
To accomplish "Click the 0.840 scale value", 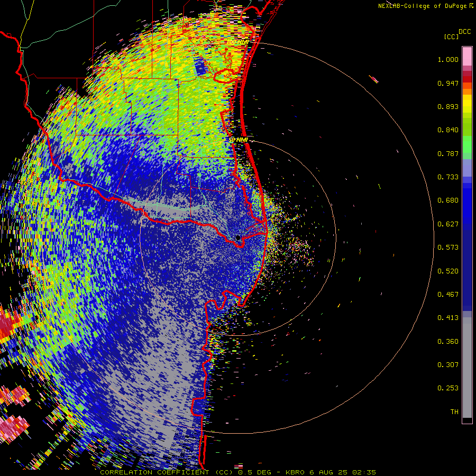I will tap(448, 130).
